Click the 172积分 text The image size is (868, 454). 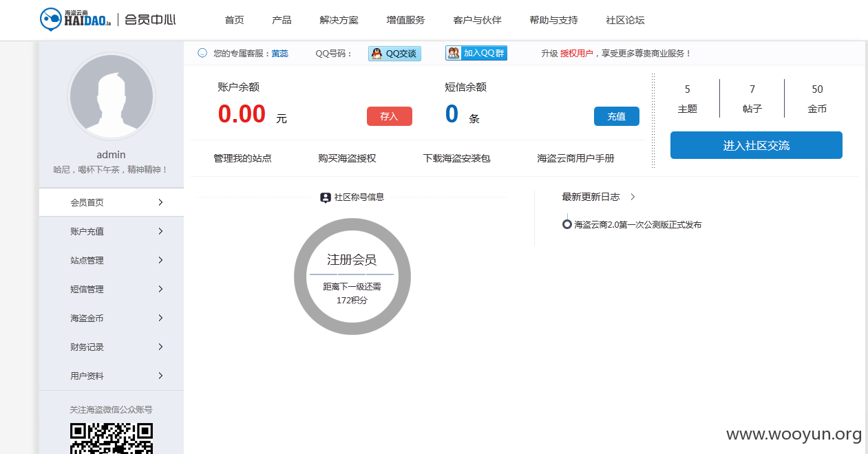352,300
